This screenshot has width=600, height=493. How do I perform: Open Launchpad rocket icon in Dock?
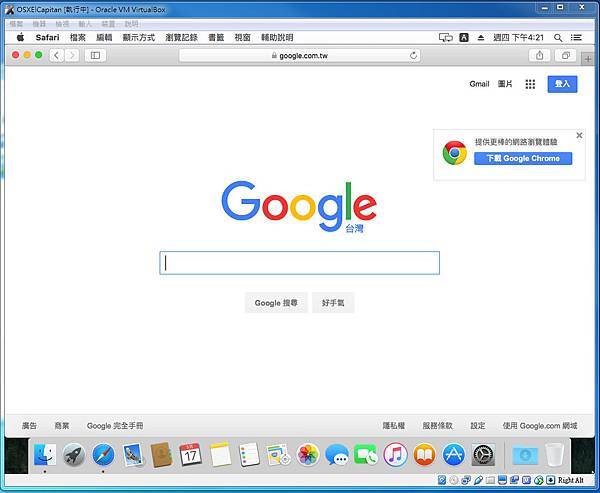click(74, 455)
